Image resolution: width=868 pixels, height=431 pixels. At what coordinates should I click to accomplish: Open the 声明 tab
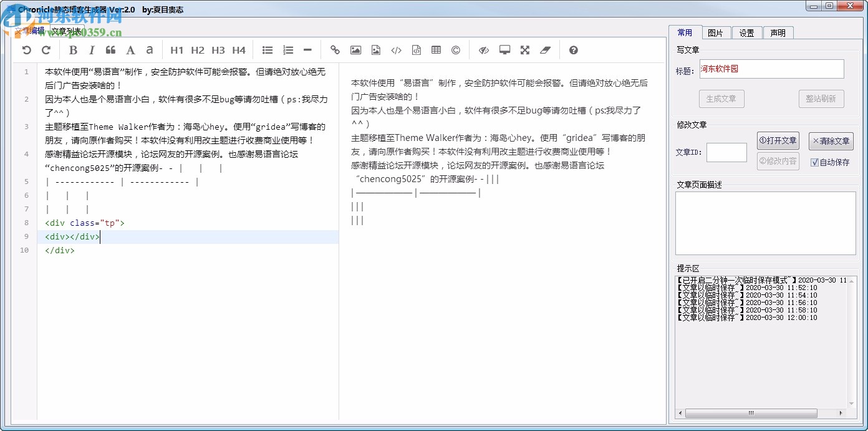click(778, 33)
